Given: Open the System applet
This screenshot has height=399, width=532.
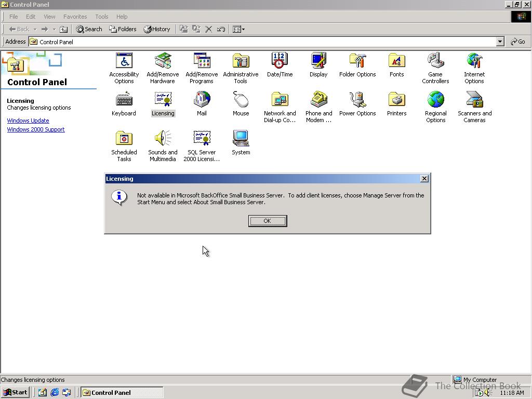Looking at the screenshot, I should tap(241, 143).
